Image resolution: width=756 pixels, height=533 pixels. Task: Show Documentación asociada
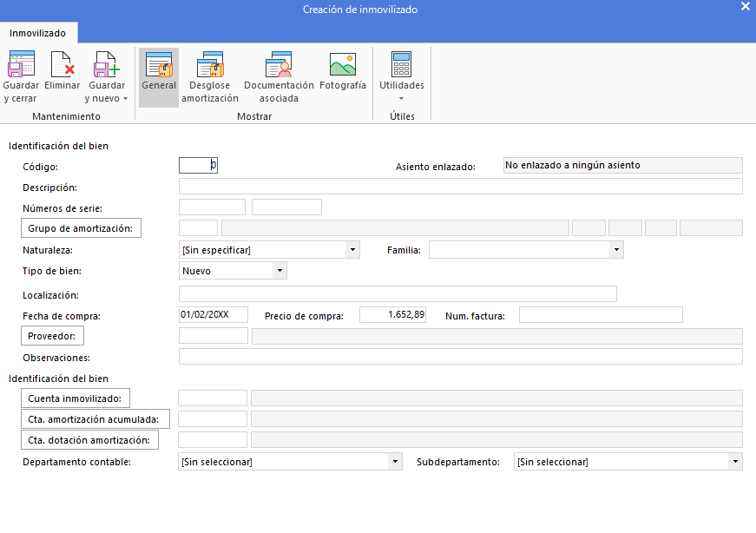(x=279, y=64)
